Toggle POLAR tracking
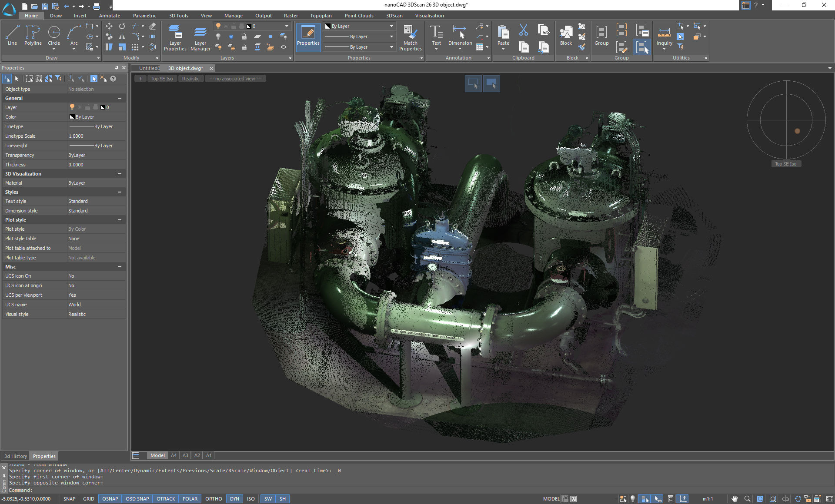835x504 pixels. pos(190,499)
